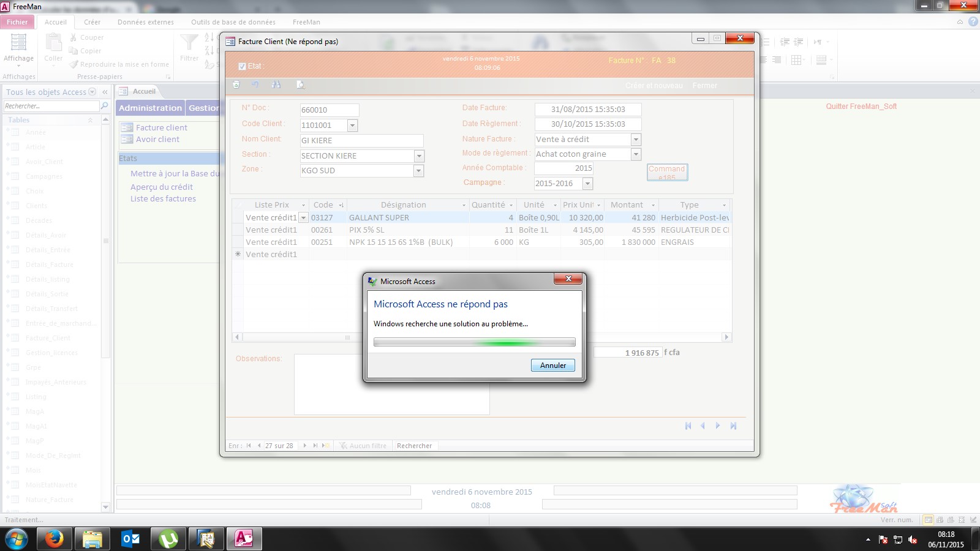Click the muted volume icon in system tray
The width and height of the screenshot is (980, 551).
point(913,539)
